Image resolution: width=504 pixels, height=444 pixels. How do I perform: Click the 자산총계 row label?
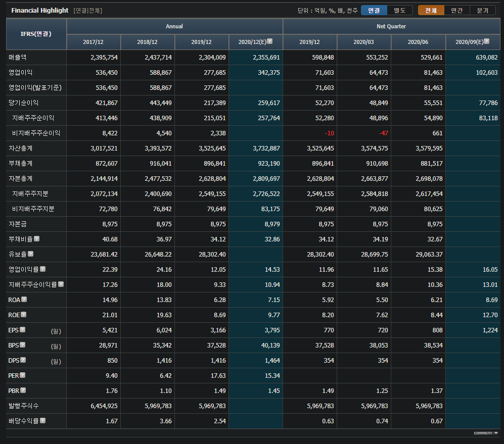[21, 148]
